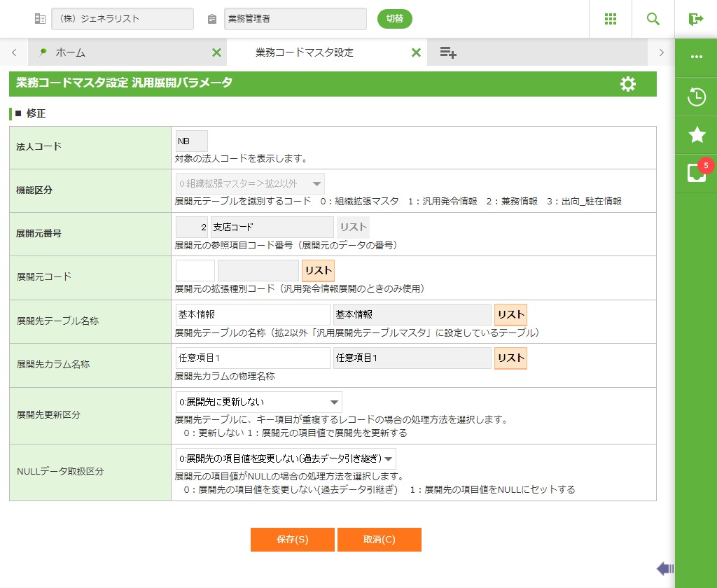Click the 取消(C) button
The height and width of the screenshot is (588, 717).
(x=379, y=540)
